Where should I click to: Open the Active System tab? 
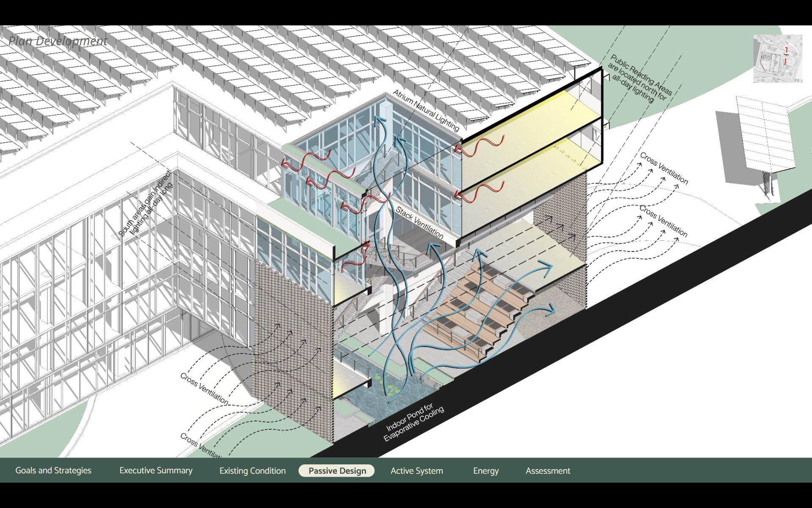click(x=417, y=471)
